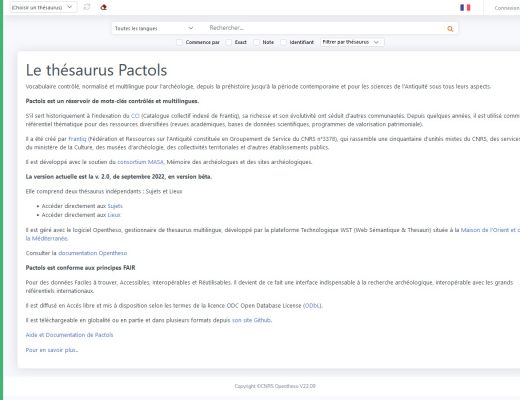Go to the Lieux thesaurus link

(x=114, y=215)
